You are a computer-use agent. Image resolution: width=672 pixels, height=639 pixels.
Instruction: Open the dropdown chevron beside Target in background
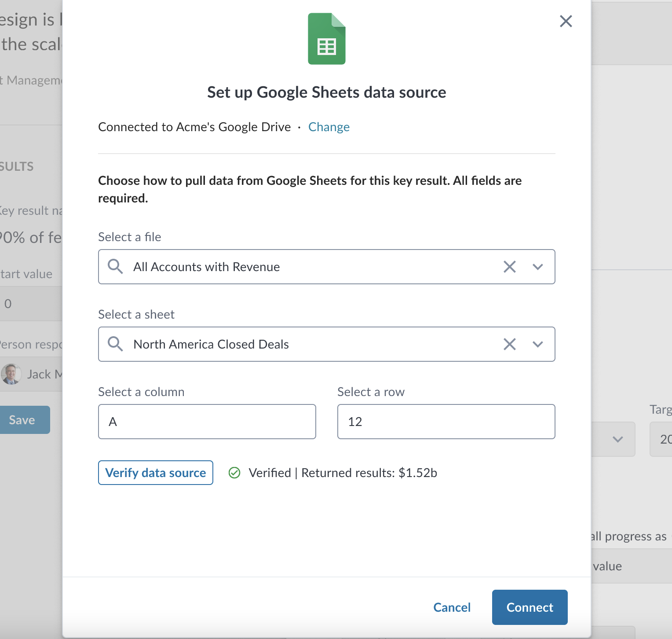618,439
